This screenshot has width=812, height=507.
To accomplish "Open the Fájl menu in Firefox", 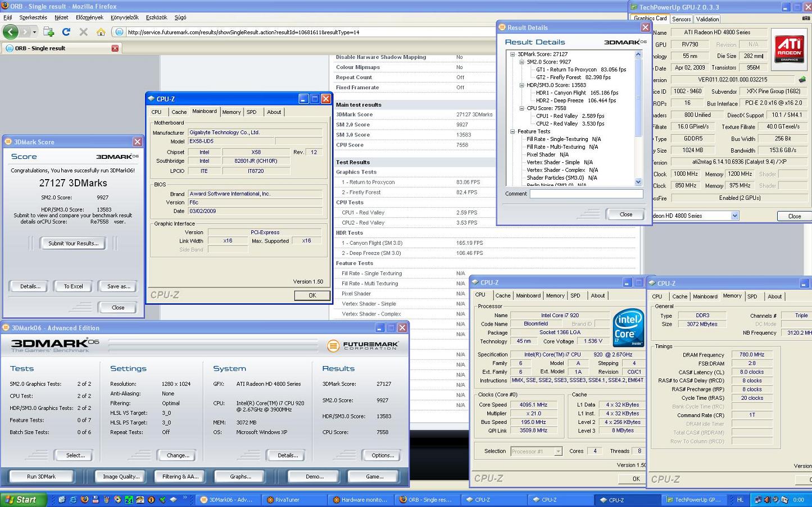I will pyautogui.click(x=8, y=17).
